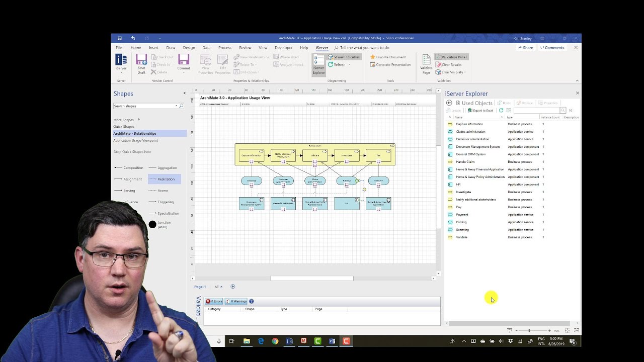Collapse the ribbon with the chevron

(577, 81)
